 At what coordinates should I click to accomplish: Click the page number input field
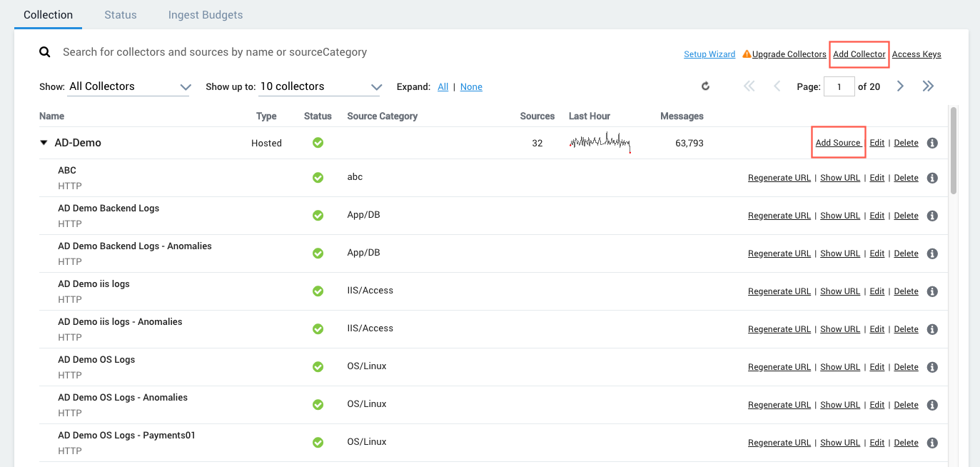(x=839, y=86)
